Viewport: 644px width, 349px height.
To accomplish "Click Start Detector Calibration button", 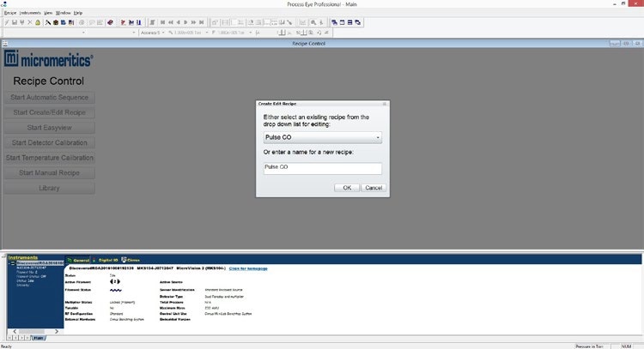I will [x=49, y=142].
